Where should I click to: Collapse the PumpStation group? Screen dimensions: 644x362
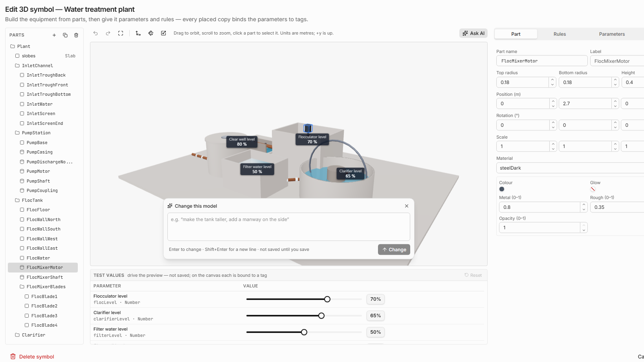pos(17,133)
